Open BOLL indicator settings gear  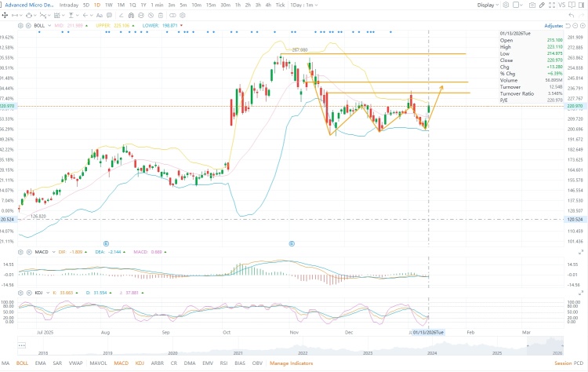20,26
